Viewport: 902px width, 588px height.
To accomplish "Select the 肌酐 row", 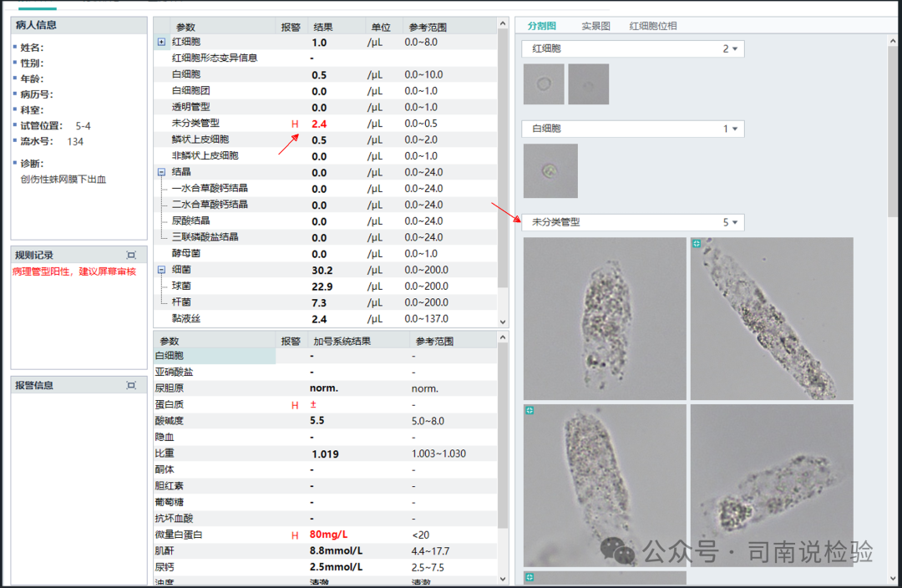I will (325, 551).
